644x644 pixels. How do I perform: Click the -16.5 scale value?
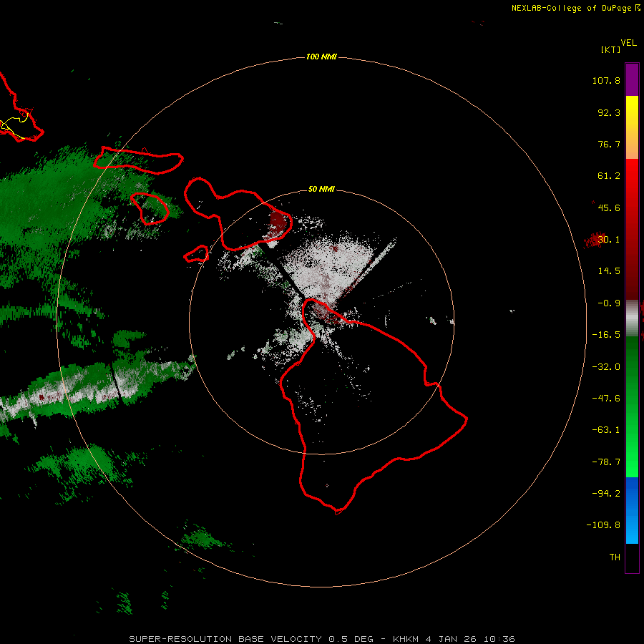click(606, 335)
